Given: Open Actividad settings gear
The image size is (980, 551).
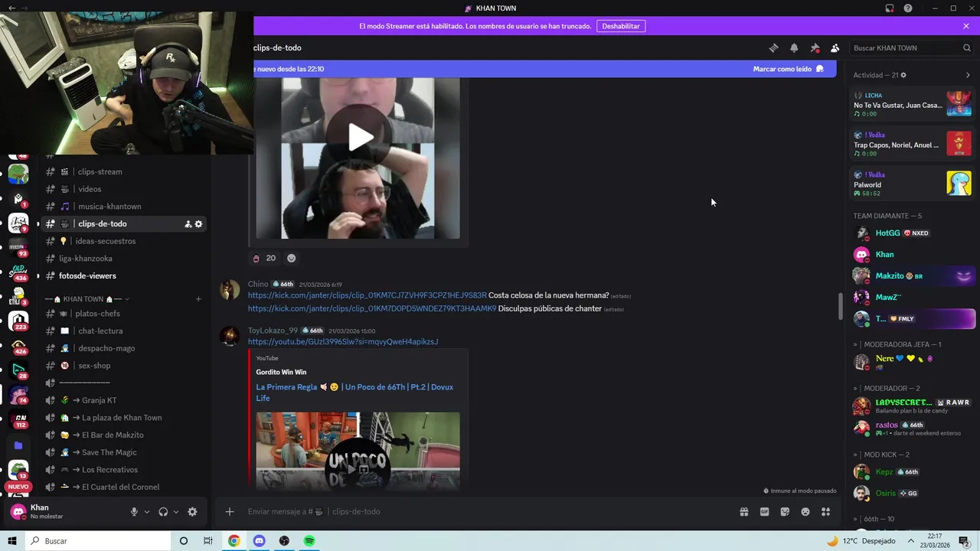Looking at the screenshot, I should [x=903, y=75].
